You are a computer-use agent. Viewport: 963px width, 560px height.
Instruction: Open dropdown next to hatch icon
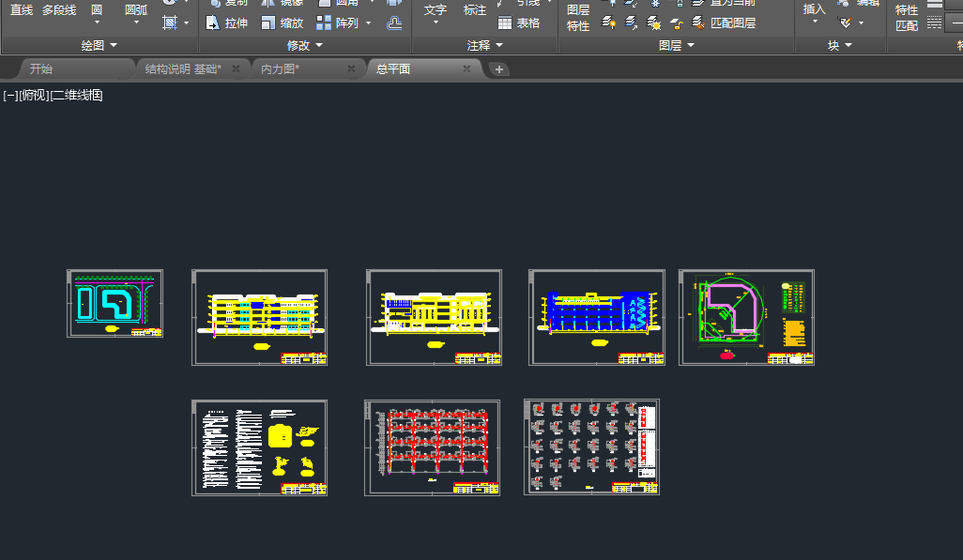(186, 23)
